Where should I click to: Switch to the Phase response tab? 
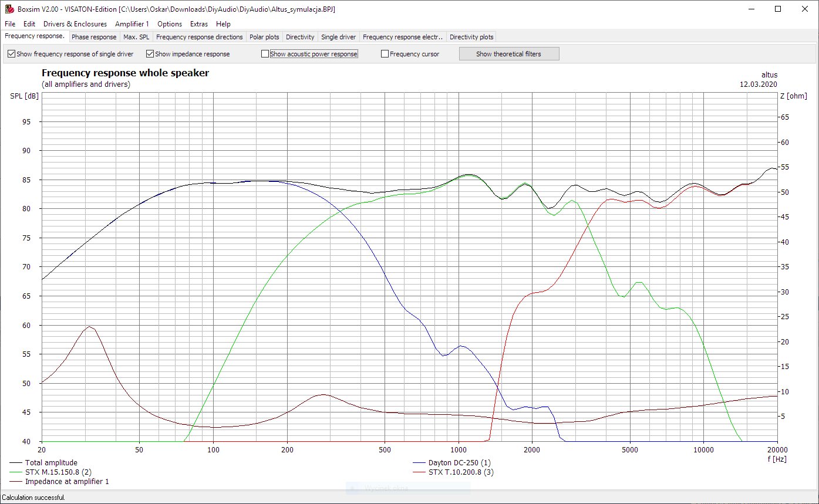tap(94, 37)
